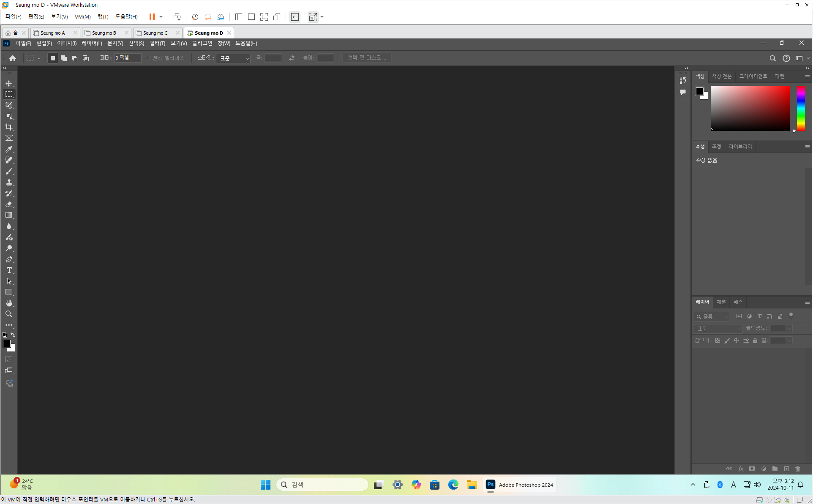Select the Pen tool
The width and height of the screenshot is (813, 504).
coord(9,259)
